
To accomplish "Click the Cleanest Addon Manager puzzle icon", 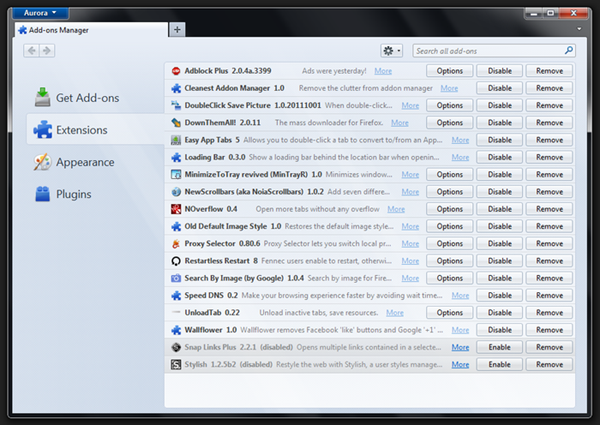I will pyautogui.click(x=176, y=88).
